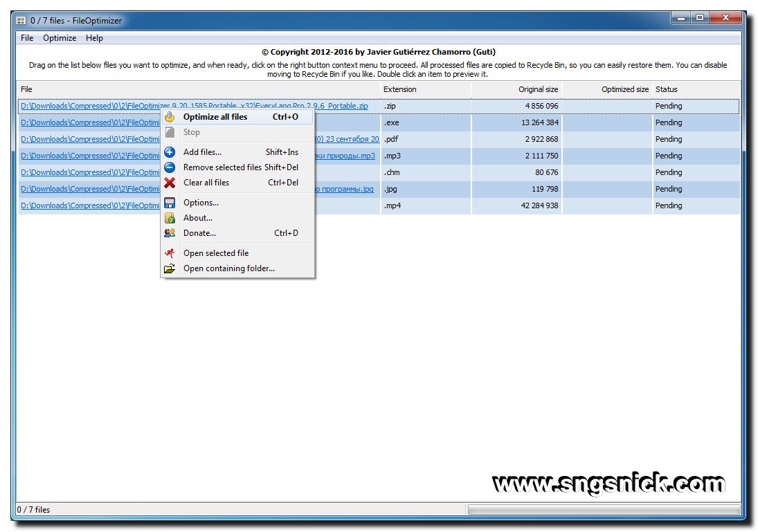Screen dimensions: 758x532
Task: Click the About icon in context menu
Action: [x=170, y=218]
